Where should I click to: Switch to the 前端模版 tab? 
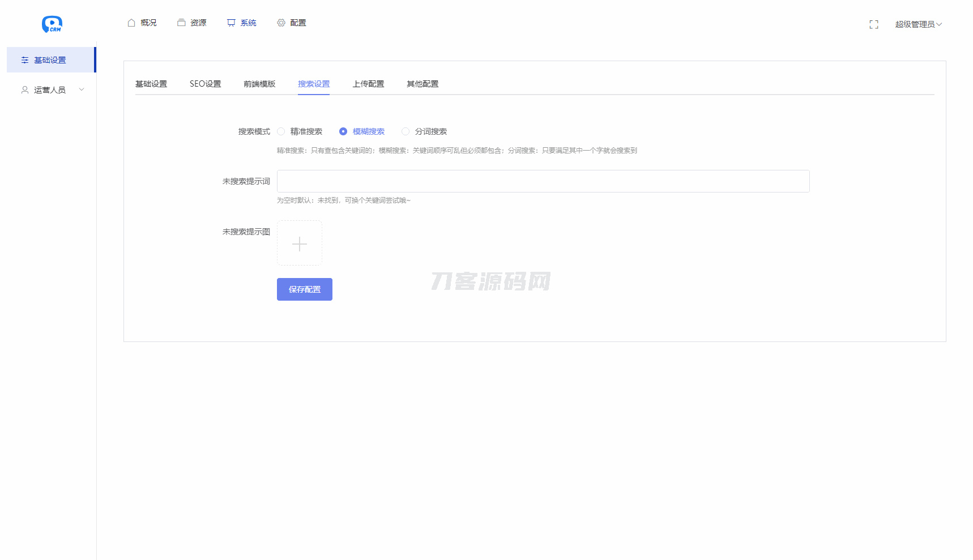[259, 84]
